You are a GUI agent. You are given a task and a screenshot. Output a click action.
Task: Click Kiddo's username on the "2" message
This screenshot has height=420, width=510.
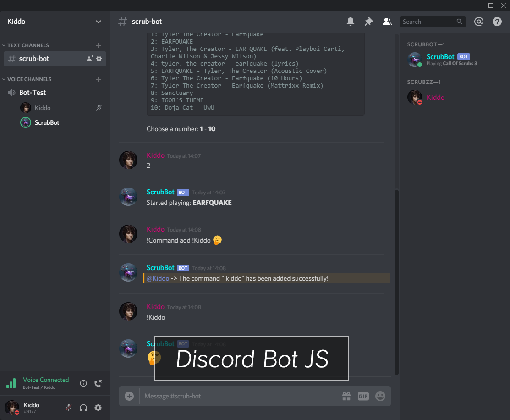pyautogui.click(x=155, y=155)
